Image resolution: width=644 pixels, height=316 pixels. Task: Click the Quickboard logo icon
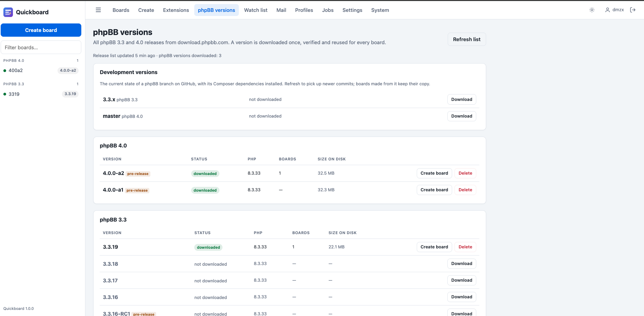8,12
